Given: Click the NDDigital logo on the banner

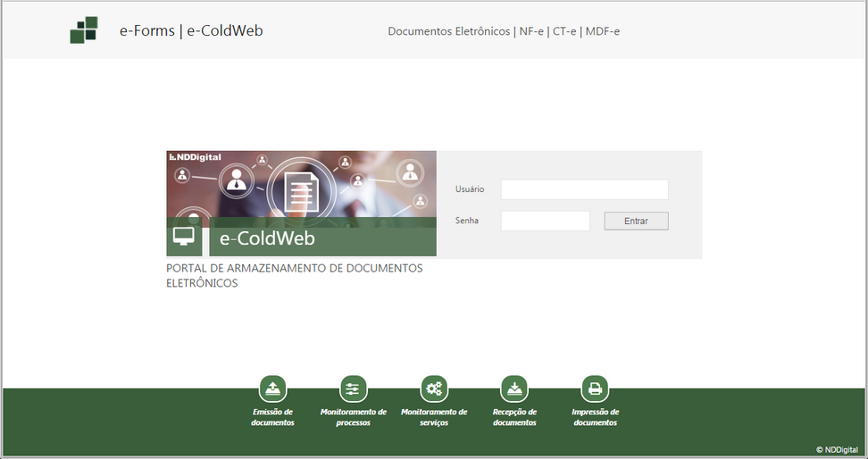Looking at the screenshot, I should click(x=195, y=157).
